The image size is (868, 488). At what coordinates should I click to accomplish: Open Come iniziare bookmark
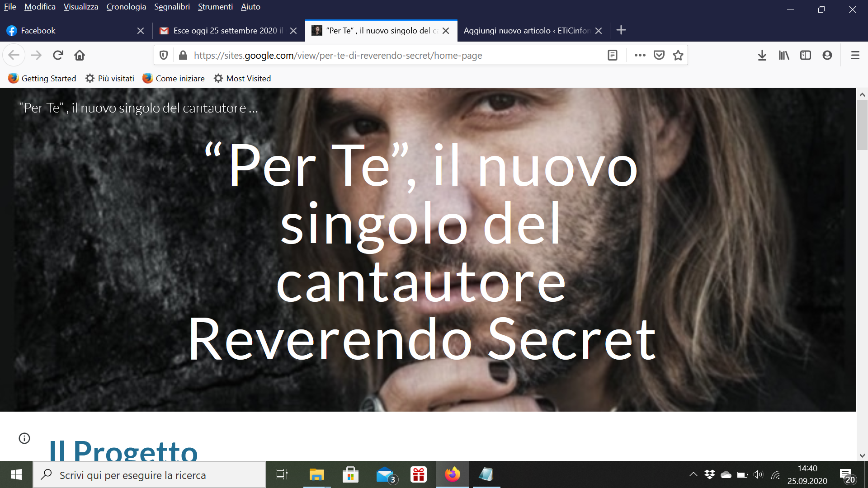click(x=174, y=78)
